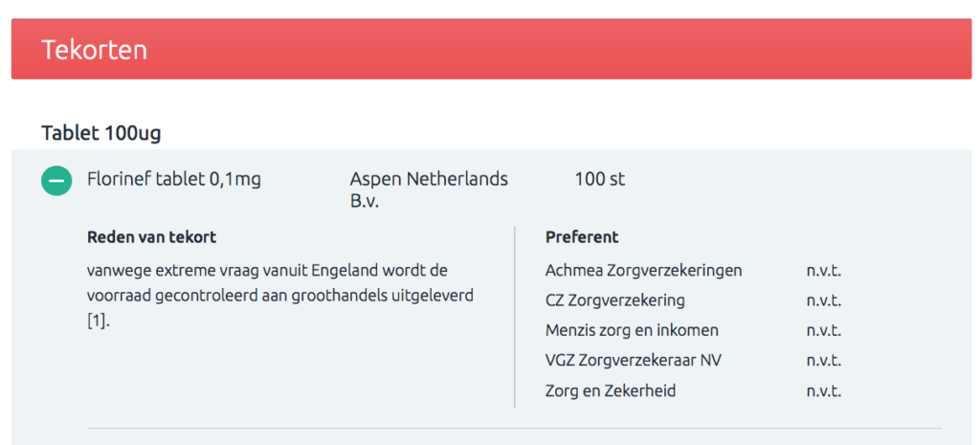Screen dimensions: 980x445
Task: Click the Florinef tablet 0,1mg product name
Action: coord(173,179)
